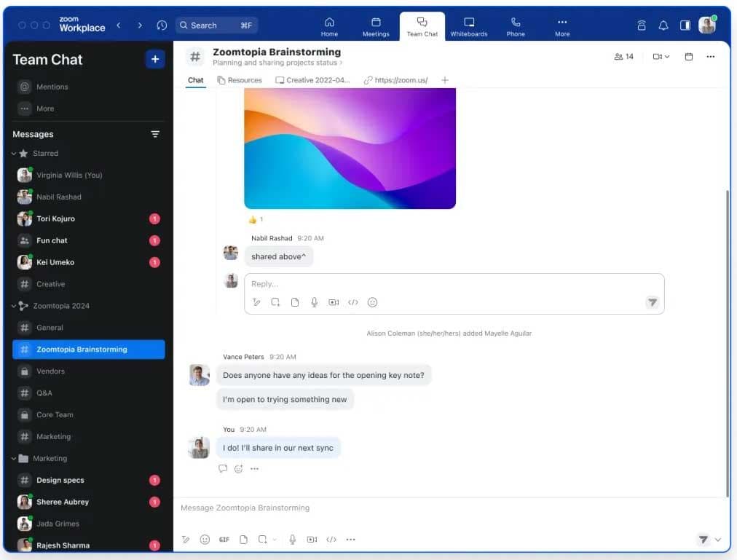Record audio in the reply box
The image size is (737, 560).
coord(314,302)
